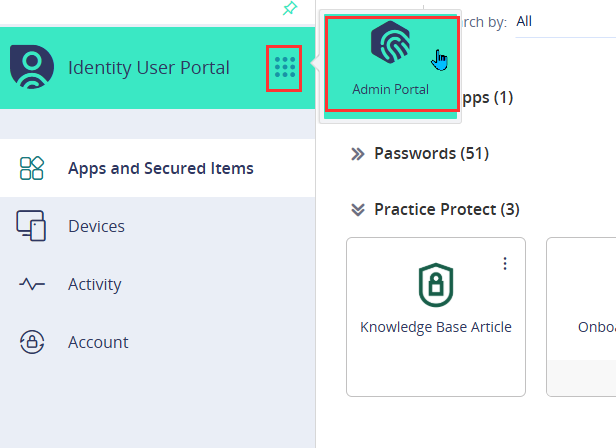
Task: Pin the sidebar with the pin icon
Action: pyautogui.click(x=290, y=8)
